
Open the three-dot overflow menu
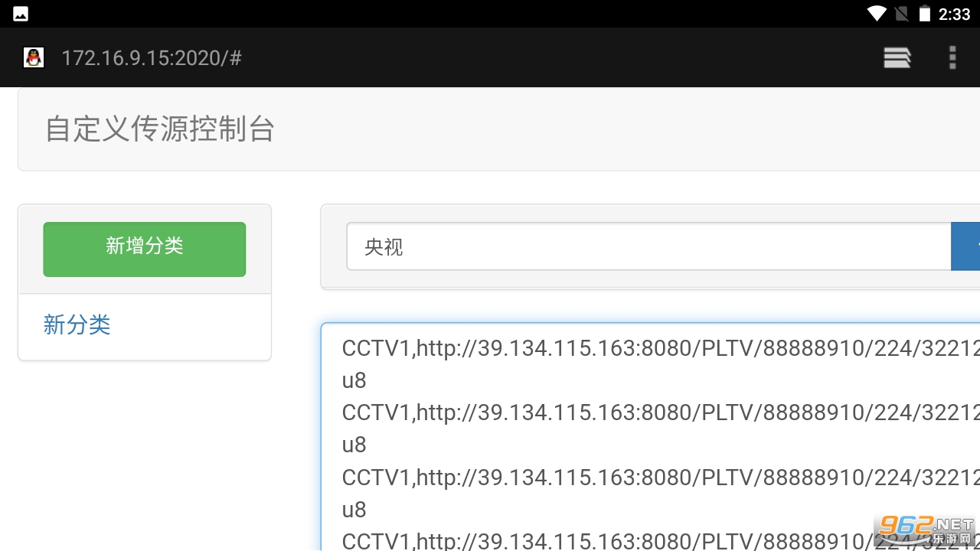tap(952, 58)
